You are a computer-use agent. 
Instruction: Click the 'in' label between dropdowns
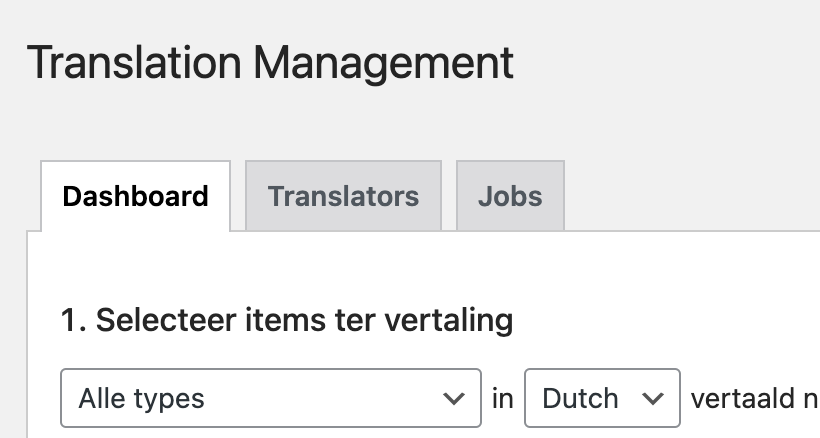502,398
